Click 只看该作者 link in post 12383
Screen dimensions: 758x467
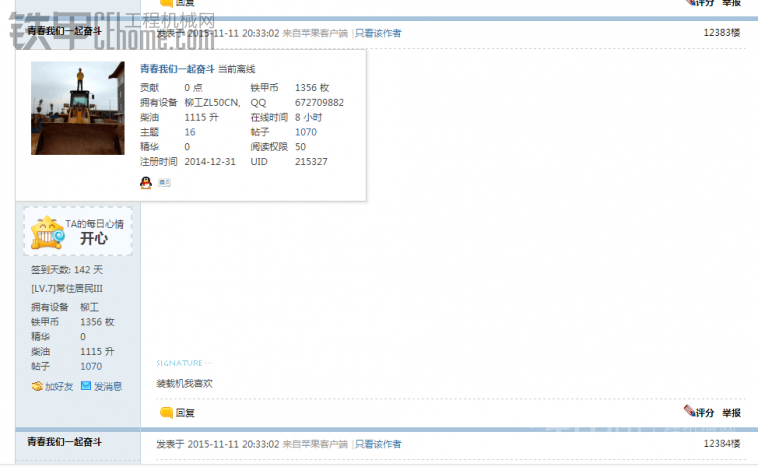[x=378, y=33]
